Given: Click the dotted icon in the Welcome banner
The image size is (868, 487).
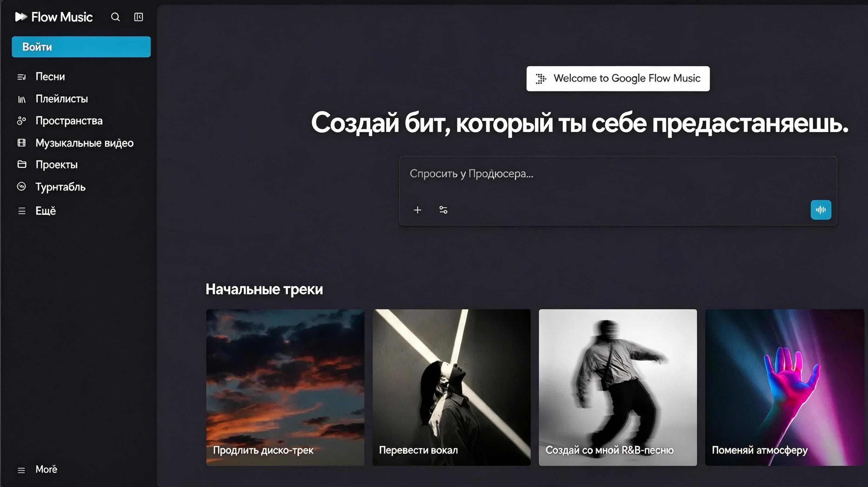Looking at the screenshot, I should 541,79.
